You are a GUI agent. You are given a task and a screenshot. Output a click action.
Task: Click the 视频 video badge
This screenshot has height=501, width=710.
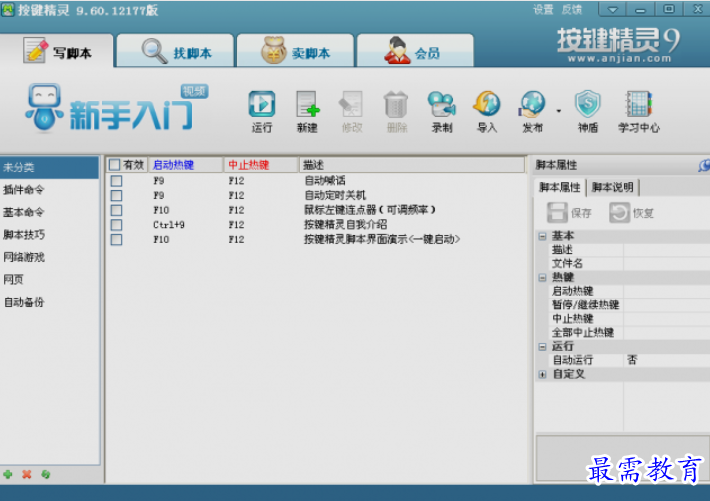(195, 91)
